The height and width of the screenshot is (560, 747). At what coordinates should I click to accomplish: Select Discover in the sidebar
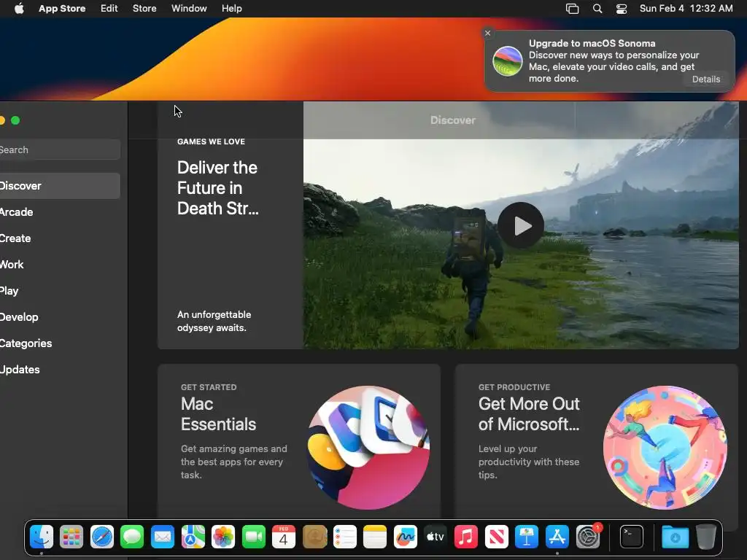(58, 186)
